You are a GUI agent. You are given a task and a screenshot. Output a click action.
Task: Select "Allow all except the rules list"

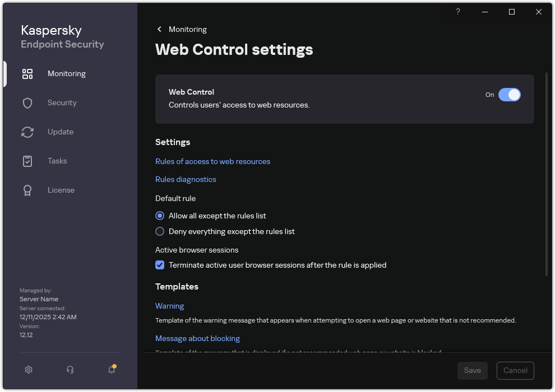(160, 216)
